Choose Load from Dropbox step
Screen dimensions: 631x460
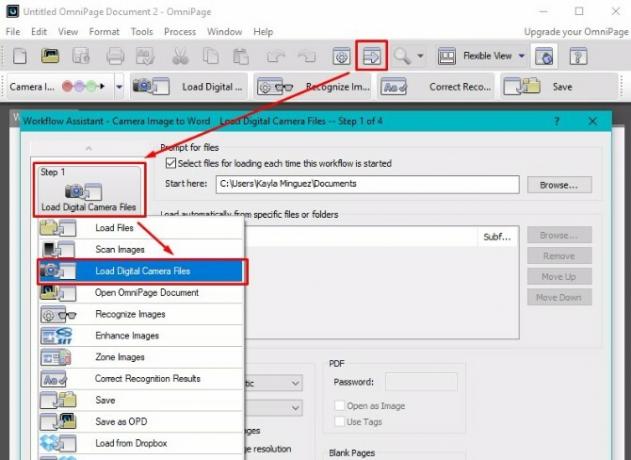click(x=141, y=443)
